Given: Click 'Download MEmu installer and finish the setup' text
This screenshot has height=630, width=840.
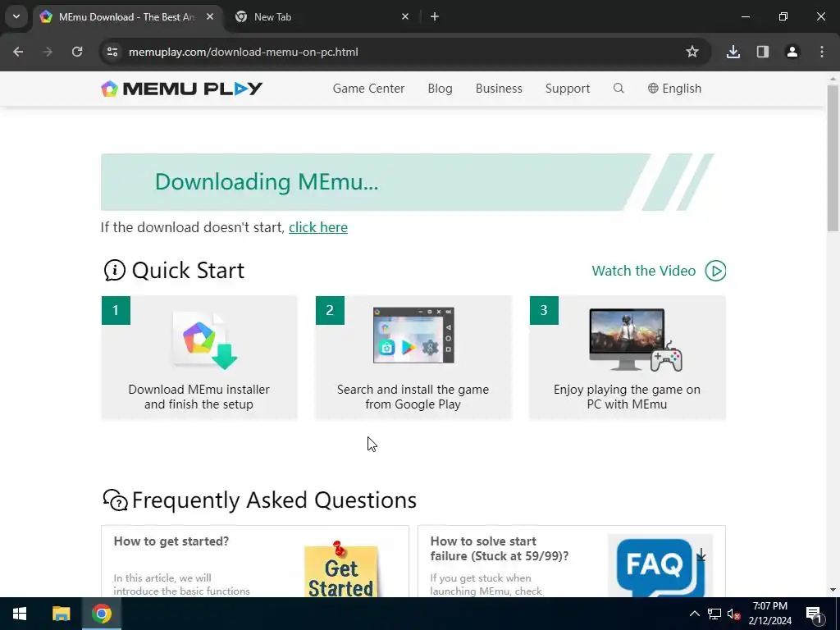Looking at the screenshot, I should [199, 397].
